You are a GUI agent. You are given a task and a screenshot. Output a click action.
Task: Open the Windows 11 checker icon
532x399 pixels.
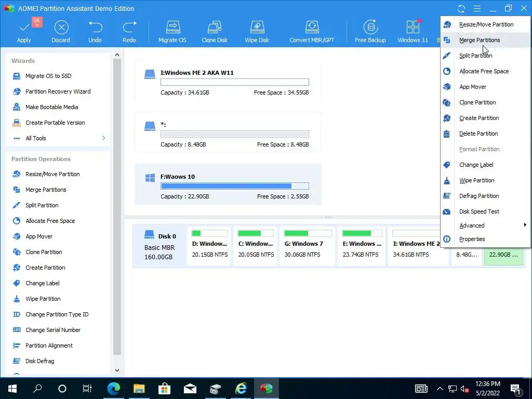pos(413,28)
